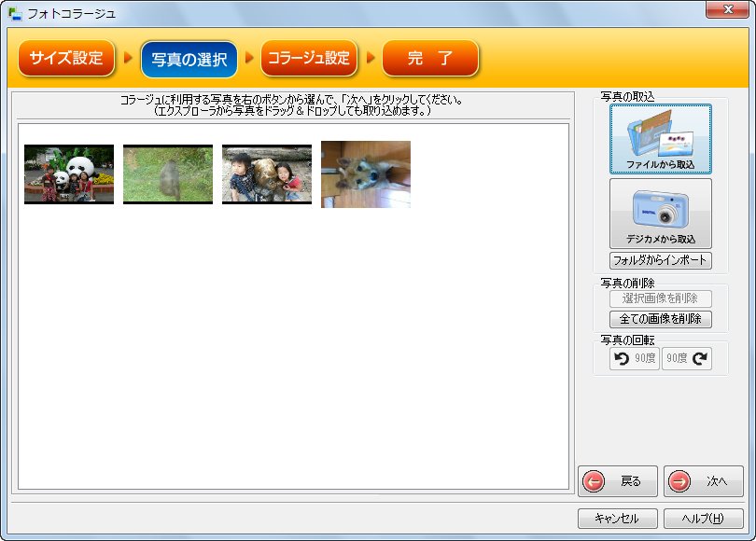
Task: Select the two children with statue thumbnail
Action: tap(267, 174)
